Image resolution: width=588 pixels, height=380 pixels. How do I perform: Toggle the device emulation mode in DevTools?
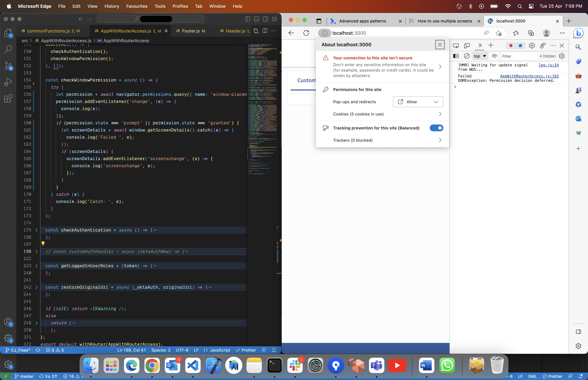(x=467, y=46)
